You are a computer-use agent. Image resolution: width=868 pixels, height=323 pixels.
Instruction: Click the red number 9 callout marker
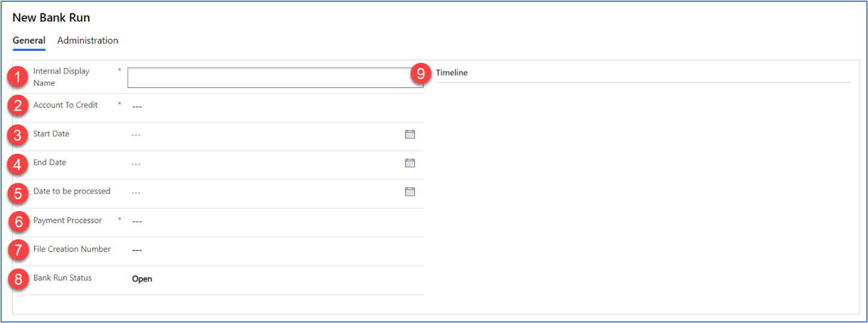click(x=421, y=74)
